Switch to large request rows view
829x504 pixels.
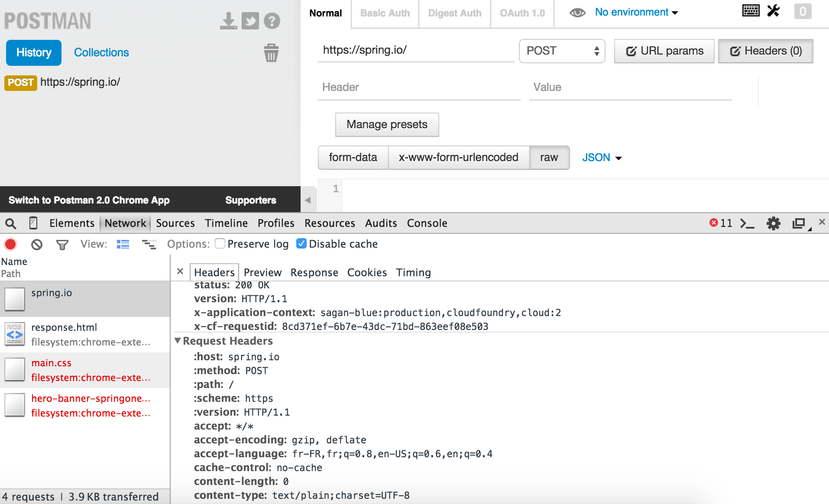(123, 244)
